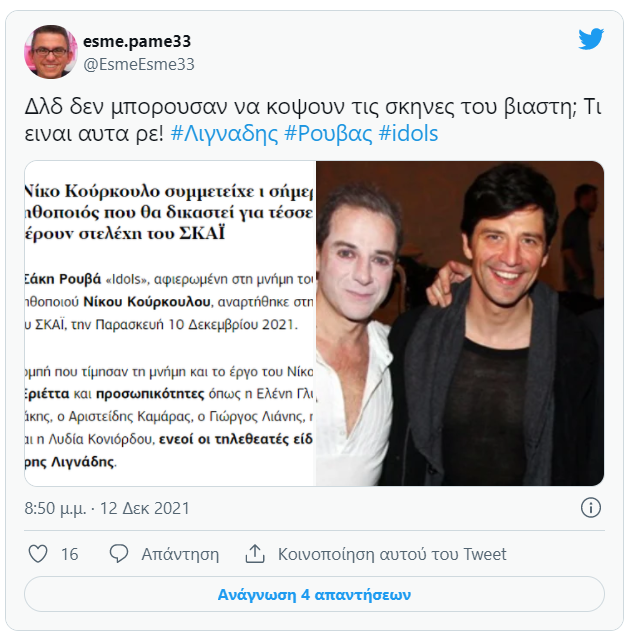This screenshot has height=635, width=638.
Task: Open the tweet info circle icon
Action: tap(591, 508)
